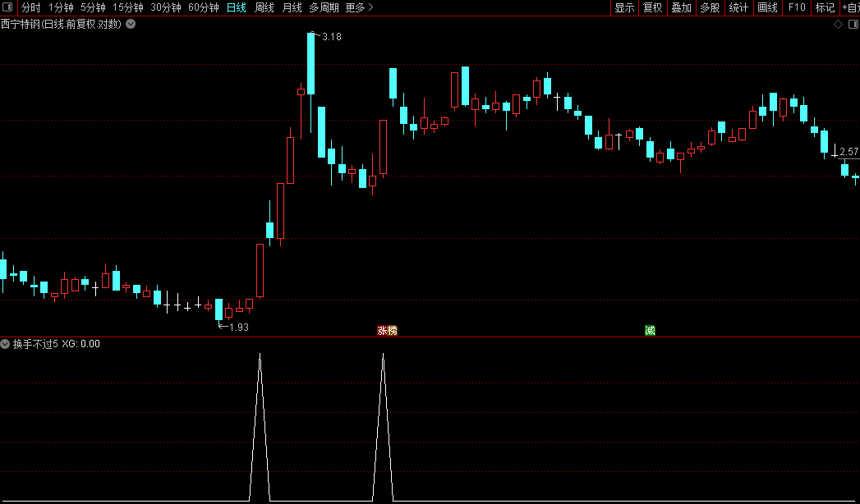
Task: Select the 1分钟 period
Action: point(61,7)
